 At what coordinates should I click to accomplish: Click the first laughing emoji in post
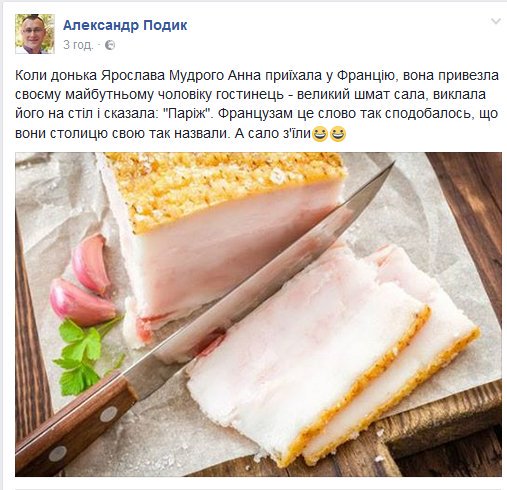click(320, 134)
